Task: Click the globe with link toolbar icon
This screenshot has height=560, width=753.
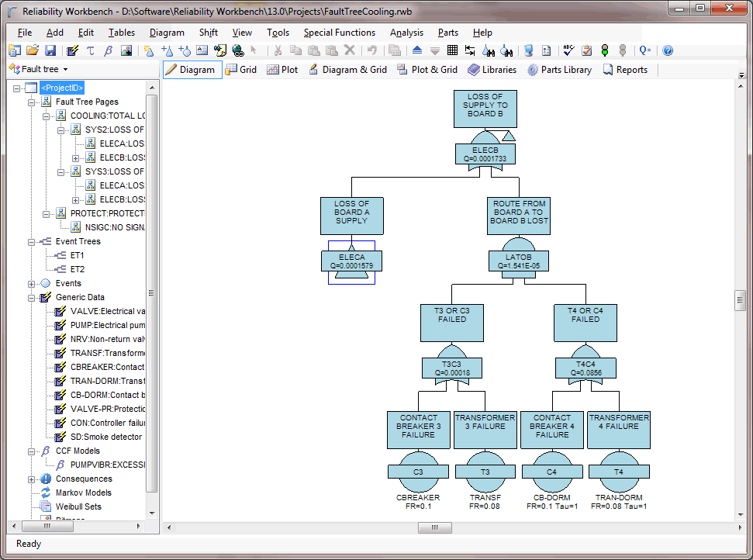Action: [238, 50]
